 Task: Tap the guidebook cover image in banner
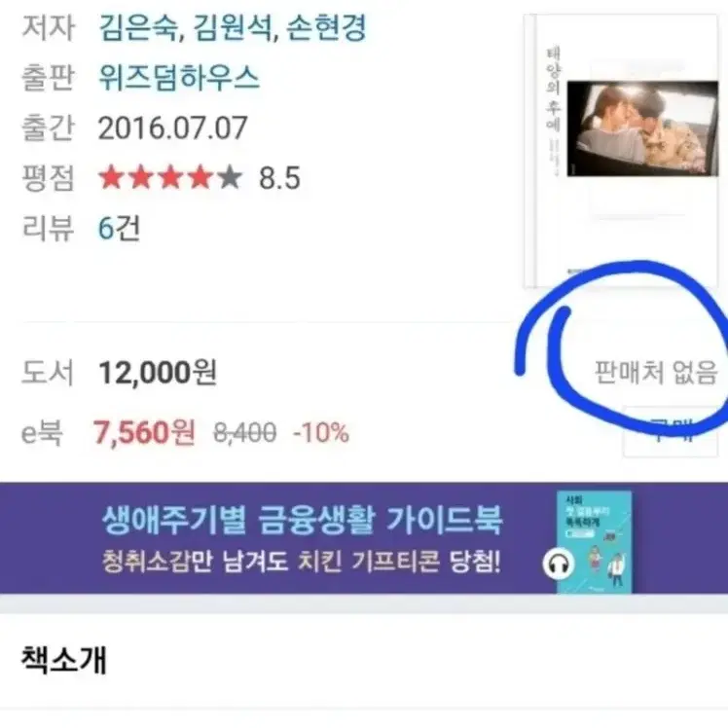(595, 542)
